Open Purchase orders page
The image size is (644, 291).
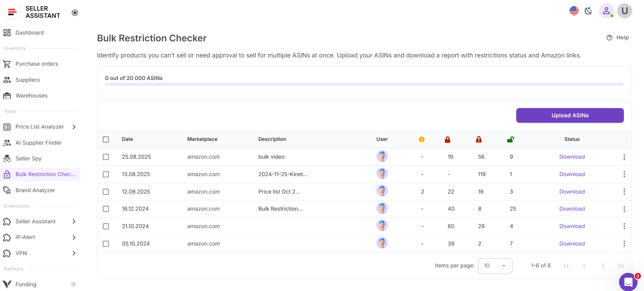[37, 64]
